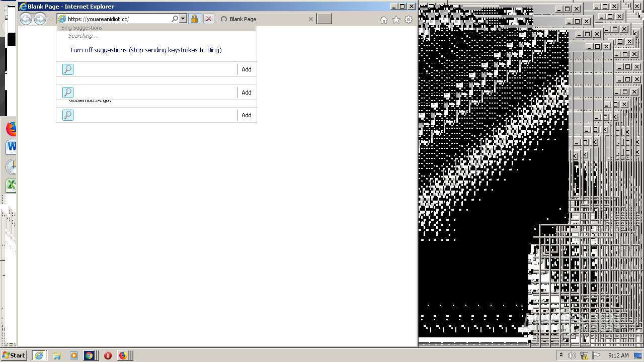Open the volume speaker icon
Viewport: 644px width, 362px height.
click(x=572, y=355)
